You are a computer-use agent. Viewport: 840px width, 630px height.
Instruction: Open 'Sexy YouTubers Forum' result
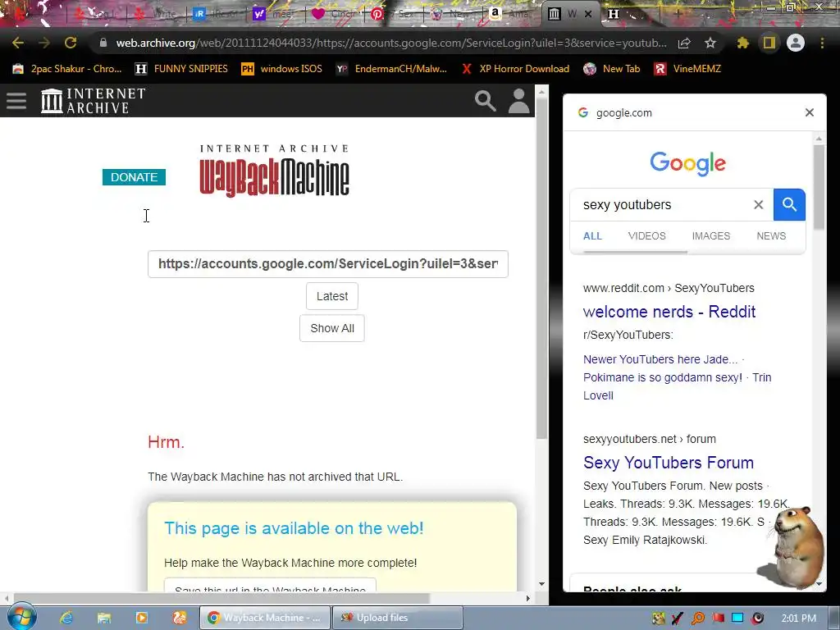(668, 463)
